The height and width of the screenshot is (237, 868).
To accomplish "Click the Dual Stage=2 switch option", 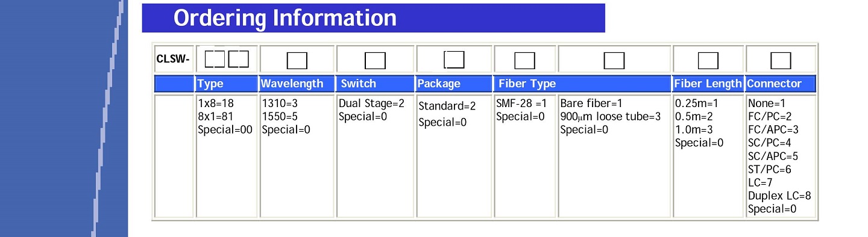I will (371, 103).
